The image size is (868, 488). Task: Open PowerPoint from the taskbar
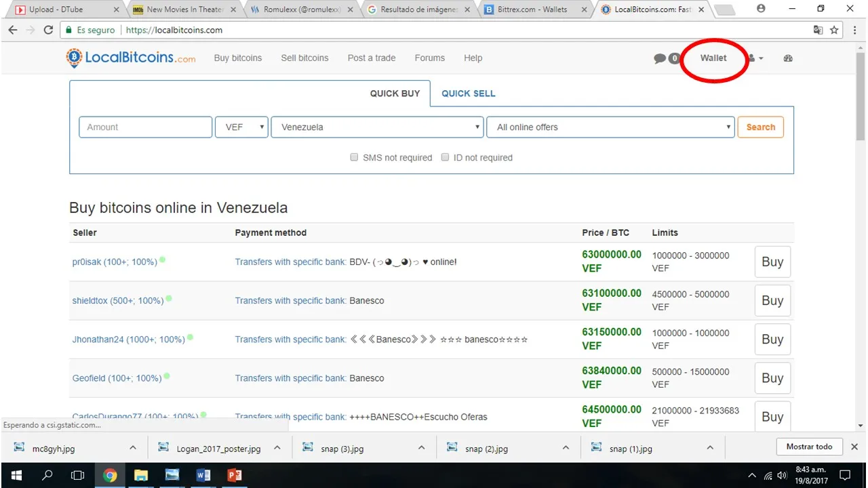234,475
